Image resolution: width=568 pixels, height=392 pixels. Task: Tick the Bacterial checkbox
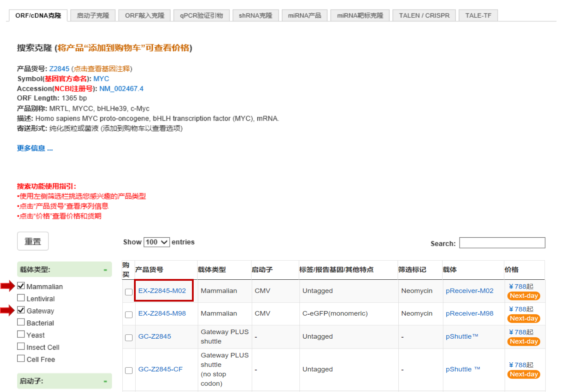click(21, 322)
